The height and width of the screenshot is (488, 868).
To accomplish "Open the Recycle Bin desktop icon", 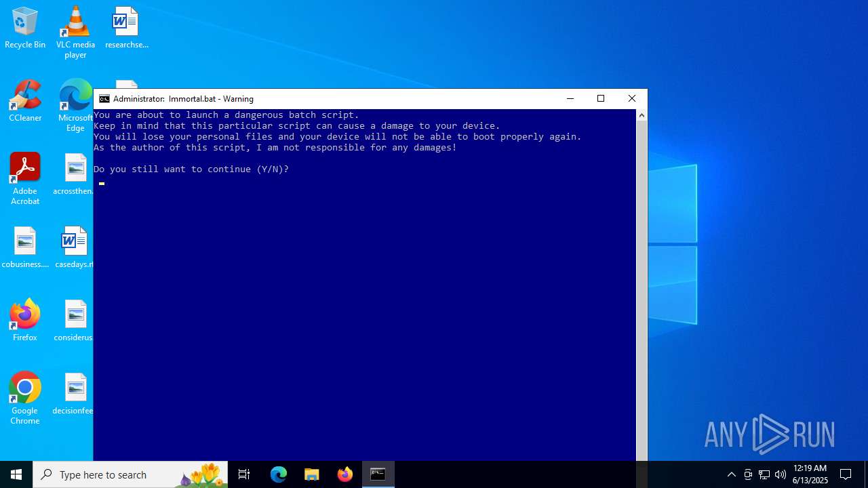I will click(x=25, y=28).
